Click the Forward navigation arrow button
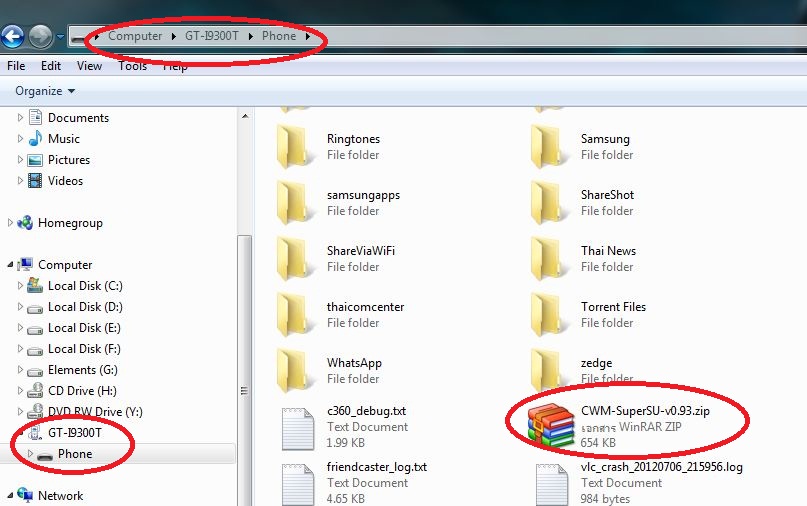This screenshot has height=506, width=807. click(41, 37)
